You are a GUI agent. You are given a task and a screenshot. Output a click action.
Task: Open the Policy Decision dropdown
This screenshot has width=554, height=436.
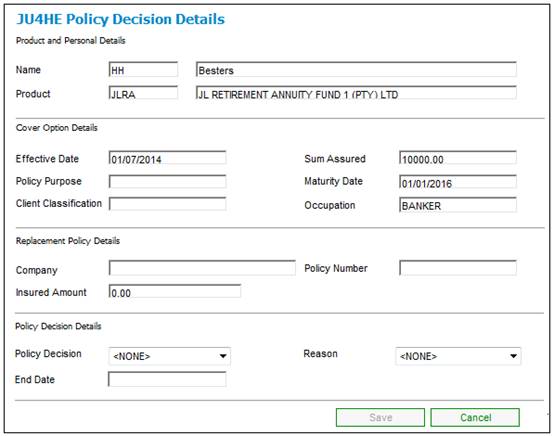pyautogui.click(x=170, y=356)
